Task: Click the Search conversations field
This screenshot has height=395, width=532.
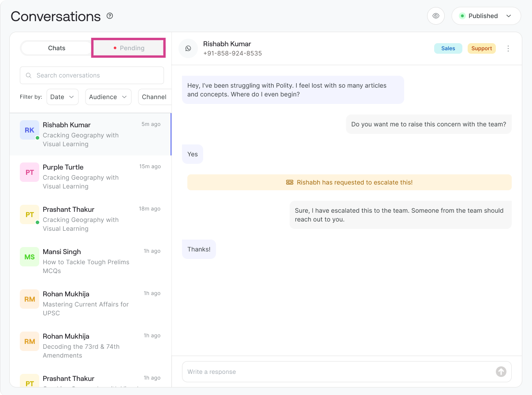Action: [x=92, y=75]
